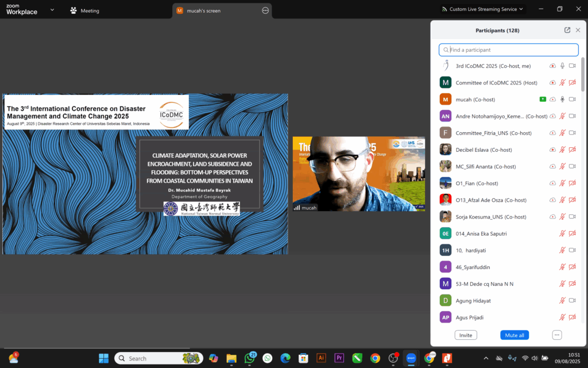Pop out the Participants panel
The image size is (588, 368).
pos(567,30)
